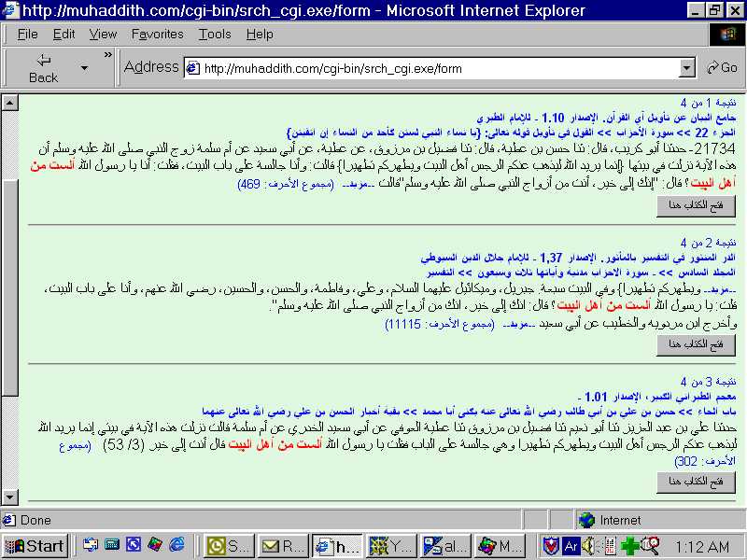
Task: Open the Address bar dropdown list
Action: [686, 68]
